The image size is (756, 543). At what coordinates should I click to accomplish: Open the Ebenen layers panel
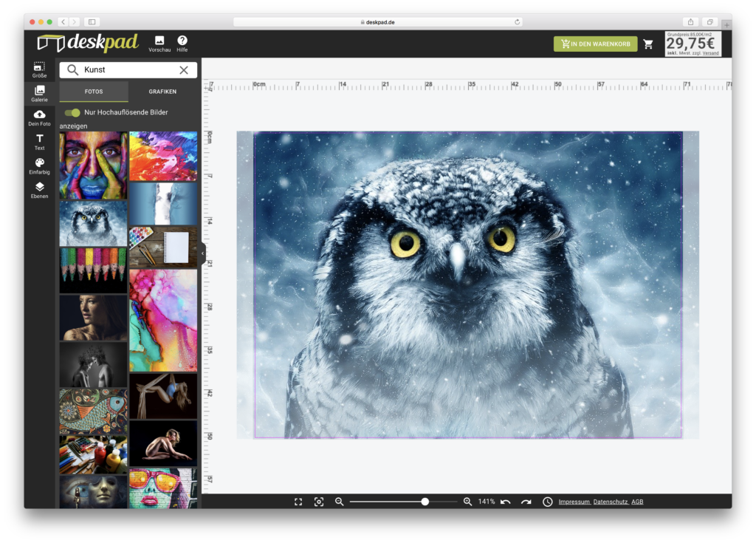pos(39,191)
